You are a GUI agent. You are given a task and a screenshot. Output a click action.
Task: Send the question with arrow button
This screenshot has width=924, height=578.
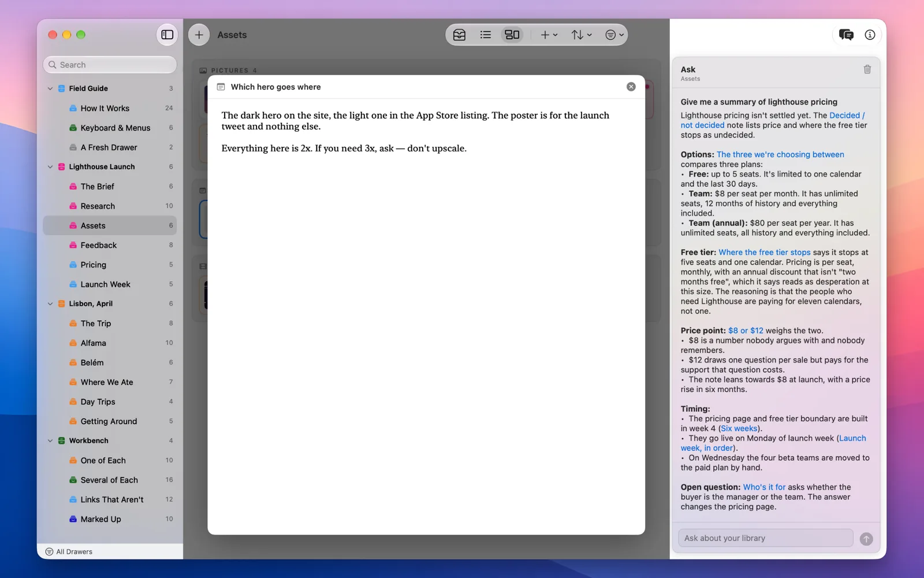[x=866, y=539]
